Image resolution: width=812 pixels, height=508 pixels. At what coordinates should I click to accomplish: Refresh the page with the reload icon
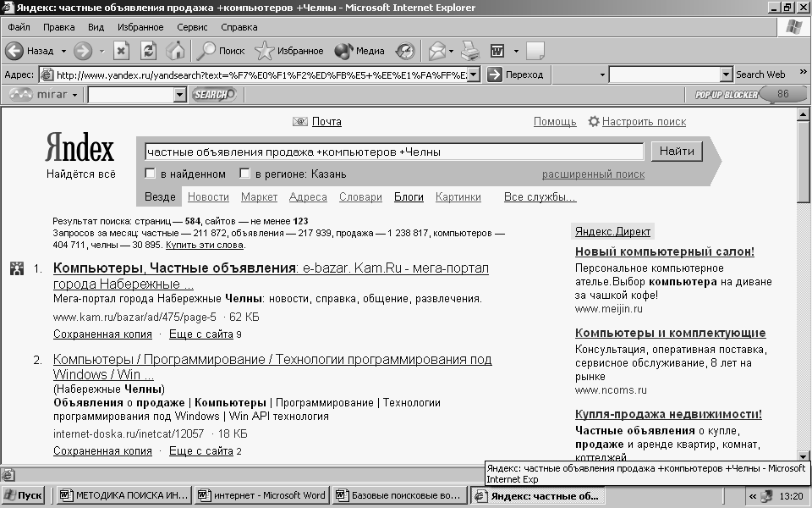click(x=149, y=51)
